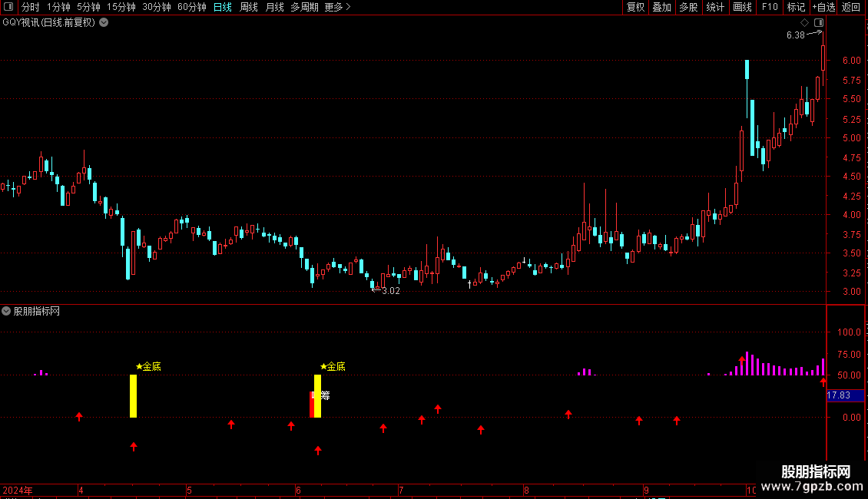Switch to 周线 weekly chart
This screenshot has width=868, height=499.
(x=249, y=7)
